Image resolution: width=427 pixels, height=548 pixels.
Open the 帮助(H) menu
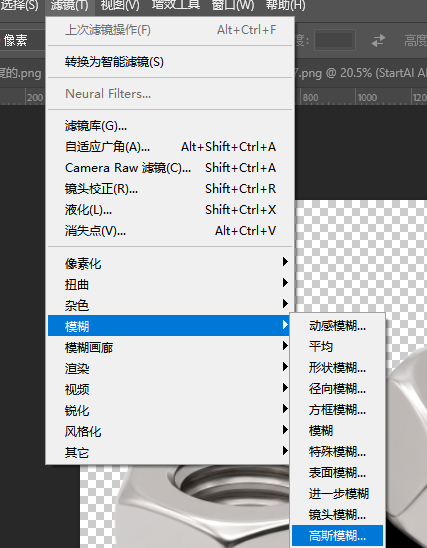285,5
